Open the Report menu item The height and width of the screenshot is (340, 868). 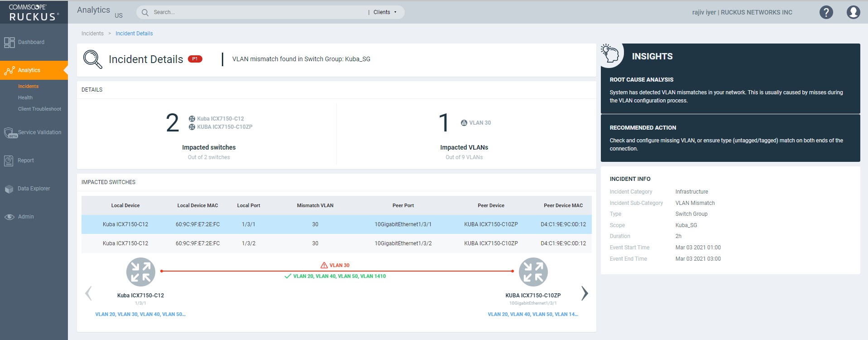click(x=26, y=160)
